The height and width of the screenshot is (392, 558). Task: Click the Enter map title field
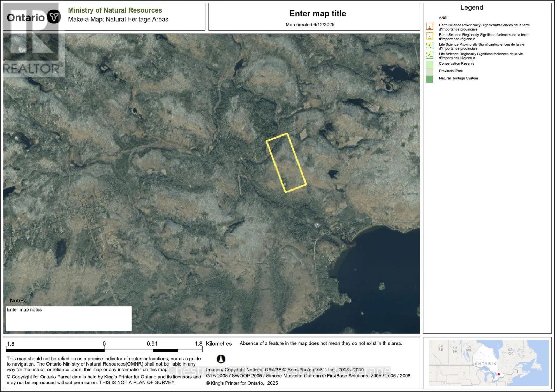click(318, 14)
